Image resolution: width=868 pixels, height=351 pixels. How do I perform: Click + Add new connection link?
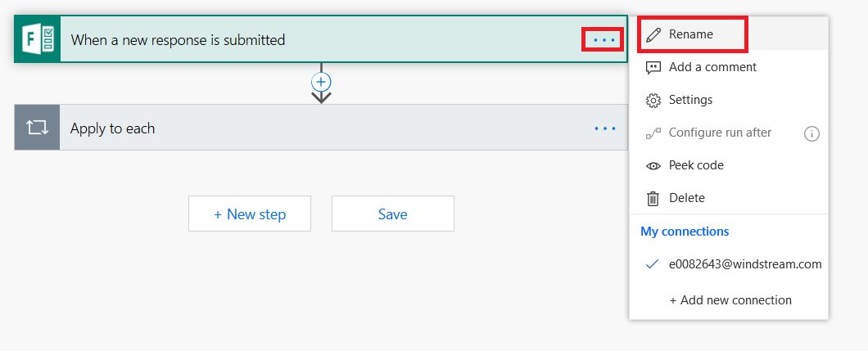730,300
